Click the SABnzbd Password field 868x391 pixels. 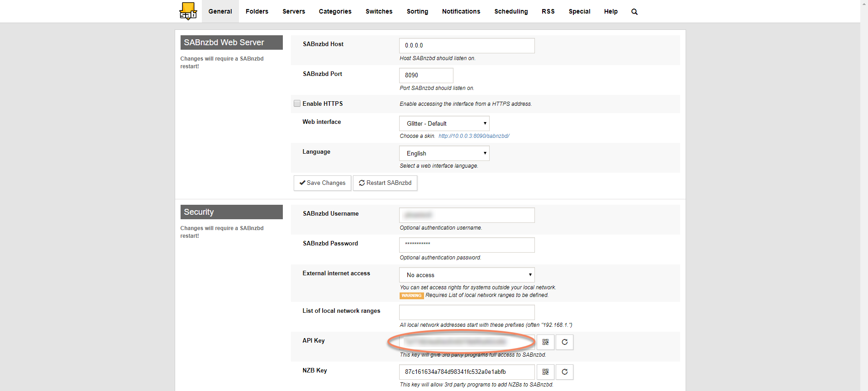click(x=467, y=245)
